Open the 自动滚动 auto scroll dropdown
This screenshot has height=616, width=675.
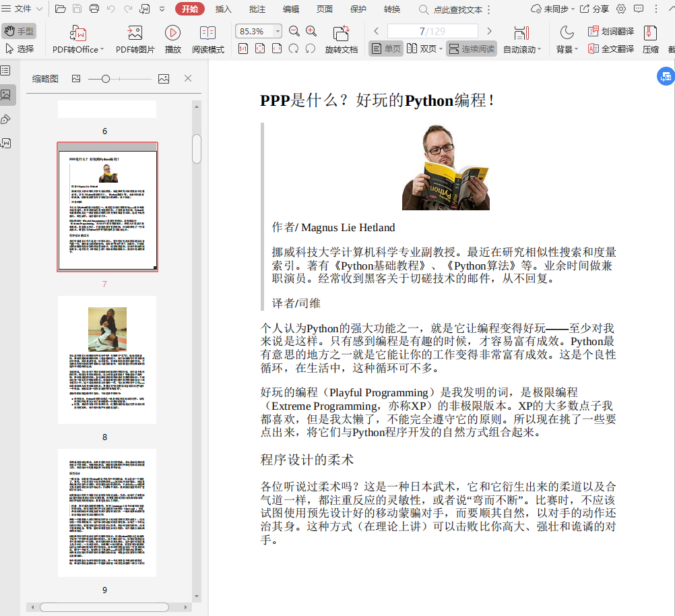pos(522,39)
